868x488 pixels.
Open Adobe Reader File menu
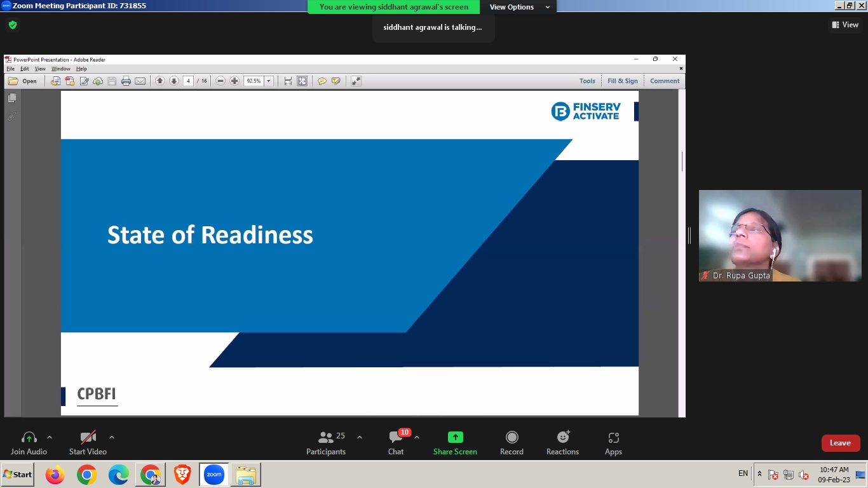(x=11, y=69)
